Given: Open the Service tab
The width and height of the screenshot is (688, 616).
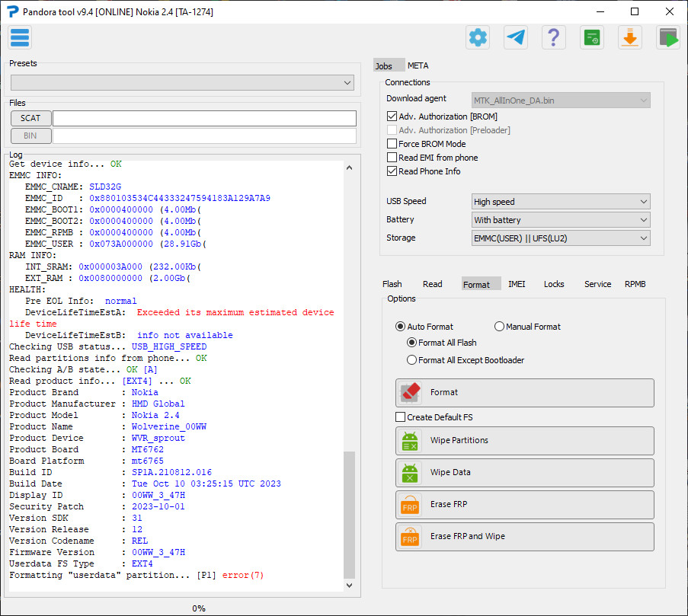Looking at the screenshot, I should pos(597,284).
